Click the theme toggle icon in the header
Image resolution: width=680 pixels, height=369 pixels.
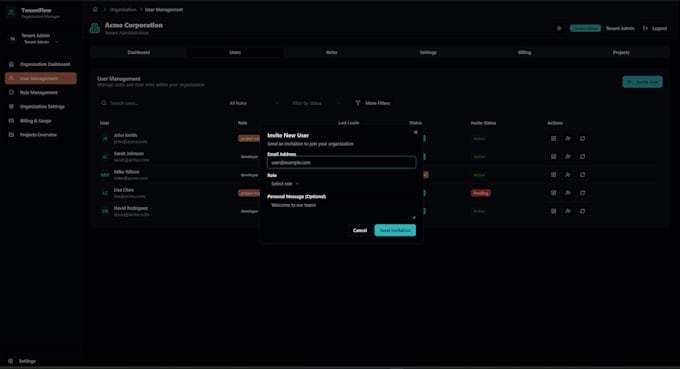(x=559, y=28)
